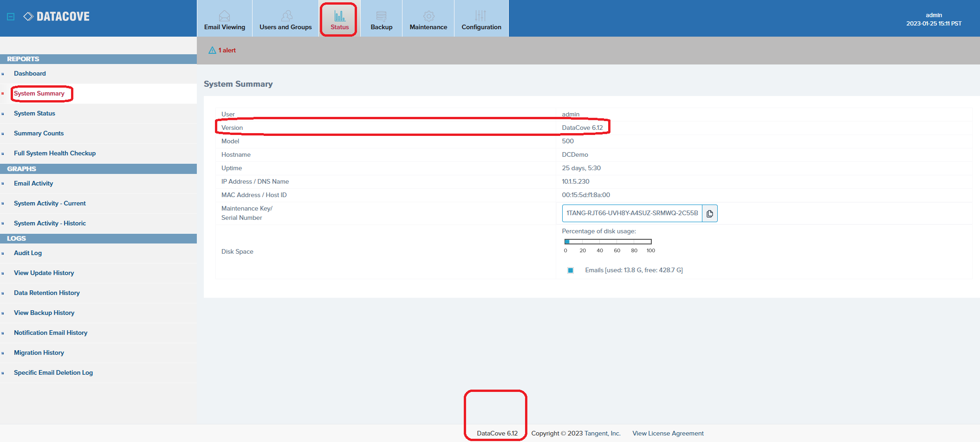
Task: Open the Audit Log
Action: (28, 253)
